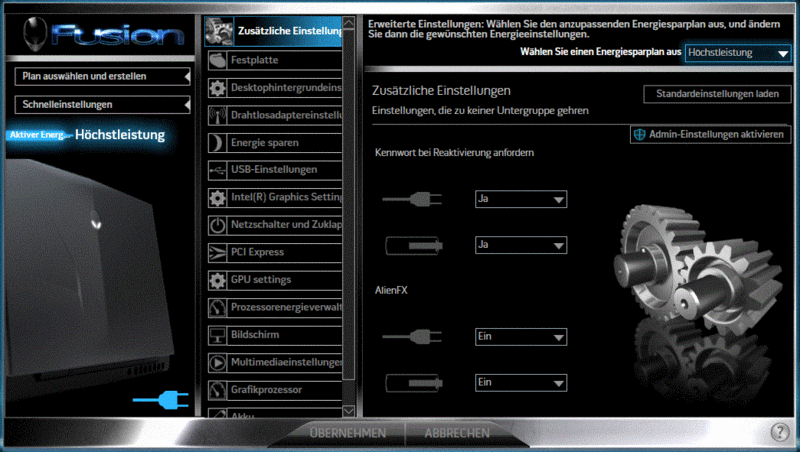Open battery AlienFX Ein dropdown
This screenshot has height=452, width=800.
(x=521, y=383)
